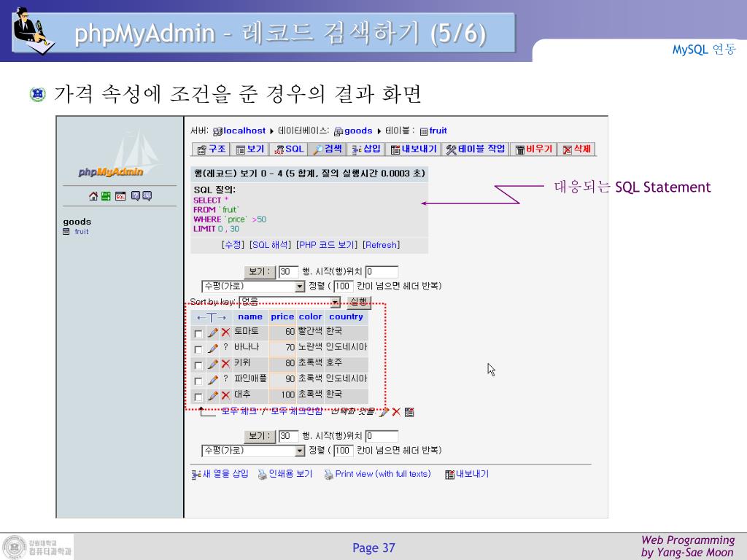Image resolution: width=747 pixels, height=560 pixels.
Task: Sort by the color column header
Action: [x=311, y=316]
